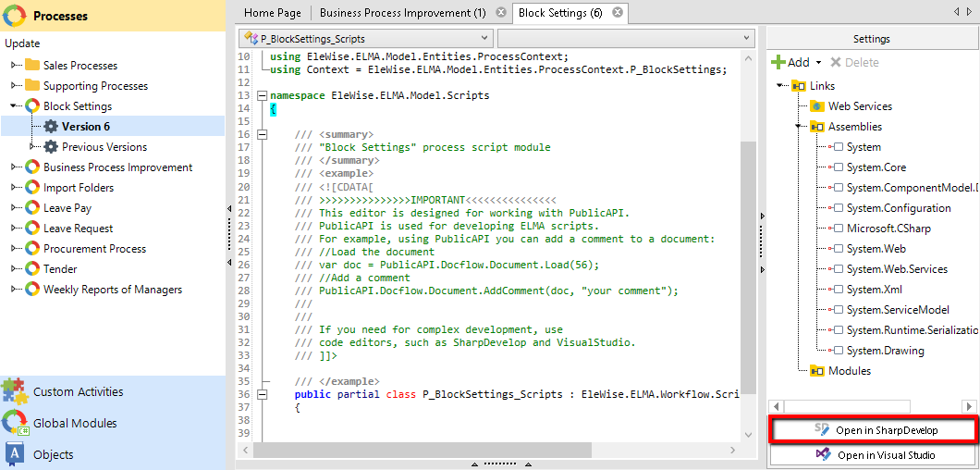Viewport: 980px width, 470px height.
Task: Click the green Add plus icon
Action: point(778,62)
